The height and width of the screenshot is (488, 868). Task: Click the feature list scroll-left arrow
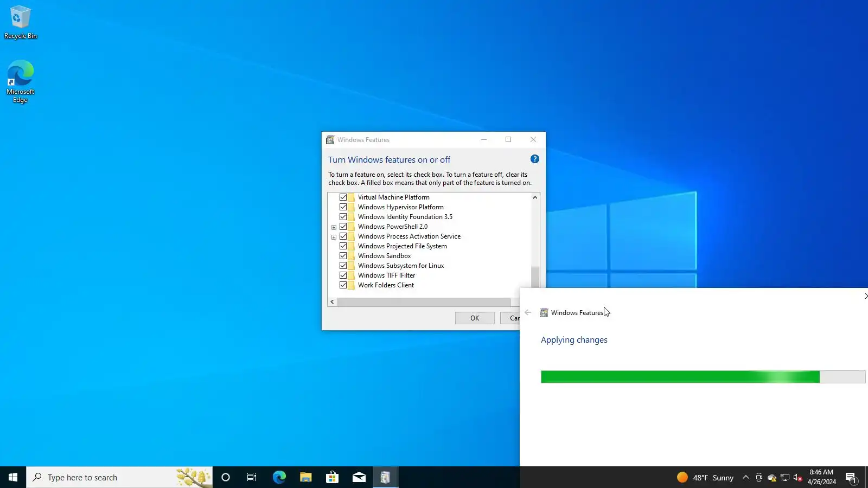332,301
